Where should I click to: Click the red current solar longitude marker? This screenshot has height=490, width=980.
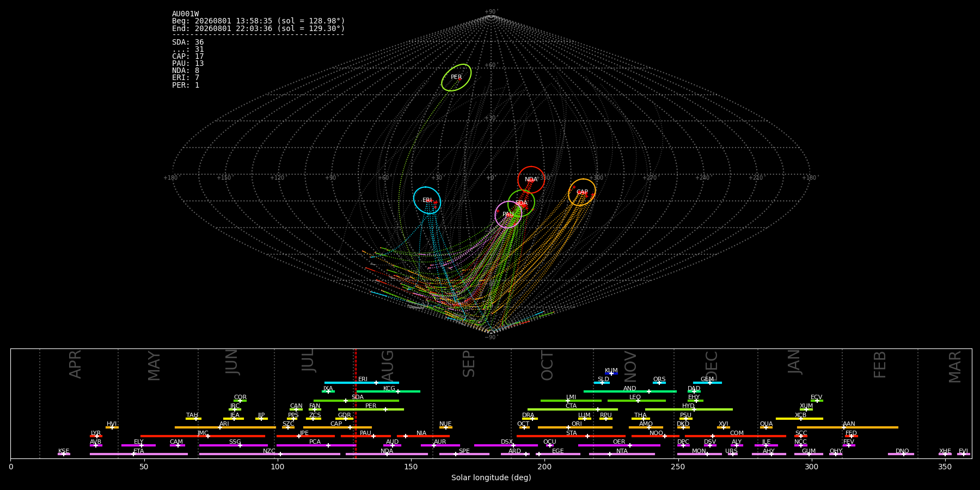pos(356,403)
